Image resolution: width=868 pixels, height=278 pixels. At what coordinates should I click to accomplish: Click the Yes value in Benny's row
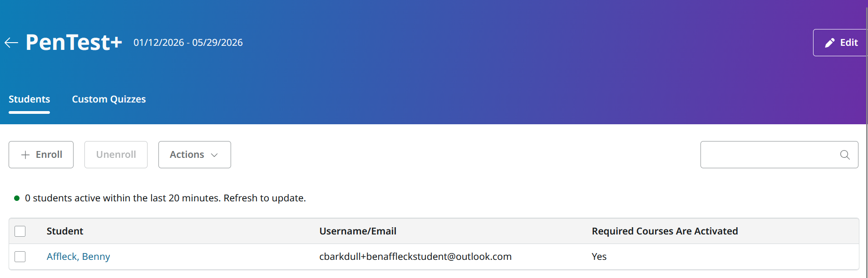(599, 257)
